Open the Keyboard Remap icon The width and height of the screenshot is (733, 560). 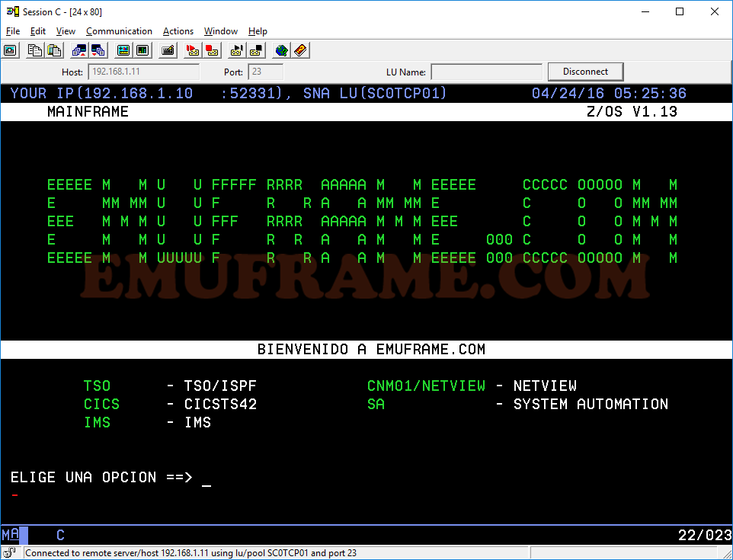pos(168,50)
